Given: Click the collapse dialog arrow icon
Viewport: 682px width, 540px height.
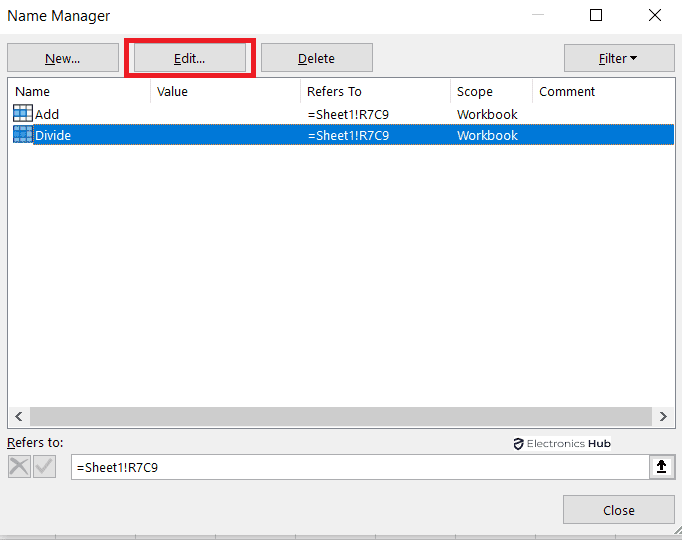Looking at the screenshot, I should pyautogui.click(x=661, y=467).
